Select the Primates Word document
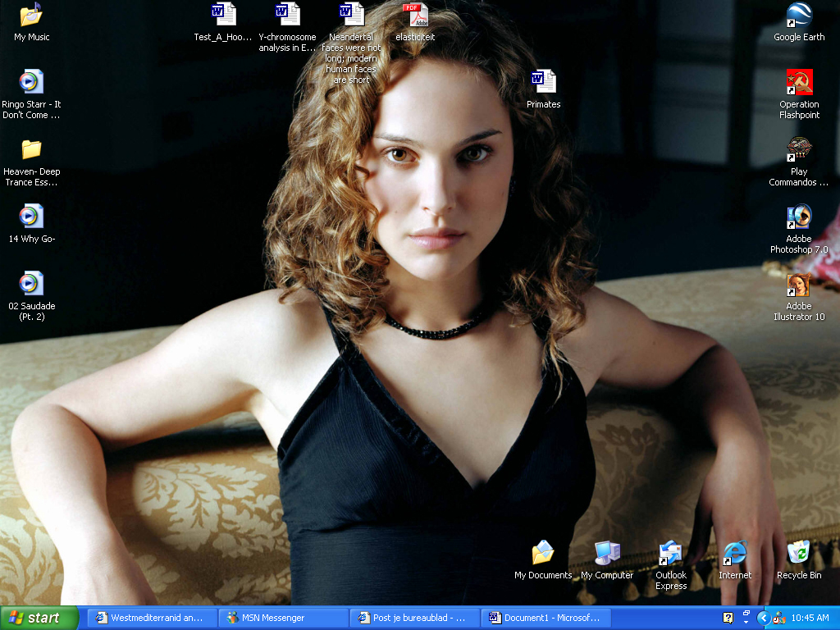 [543, 83]
